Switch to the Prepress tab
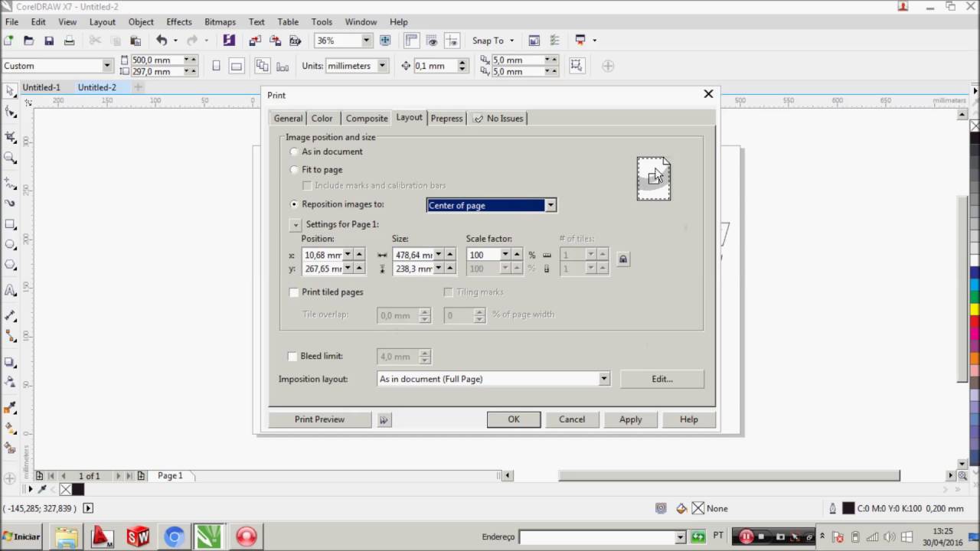This screenshot has height=551, width=980. coord(446,119)
